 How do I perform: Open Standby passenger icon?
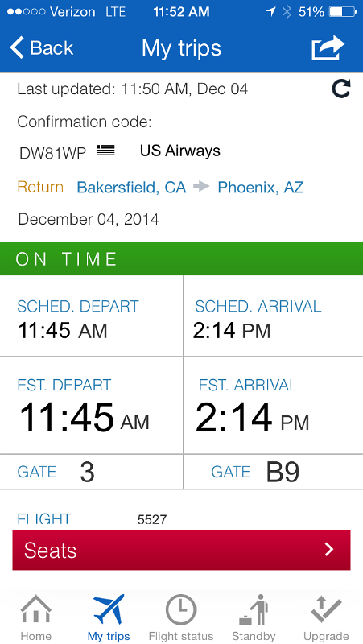click(254, 610)
